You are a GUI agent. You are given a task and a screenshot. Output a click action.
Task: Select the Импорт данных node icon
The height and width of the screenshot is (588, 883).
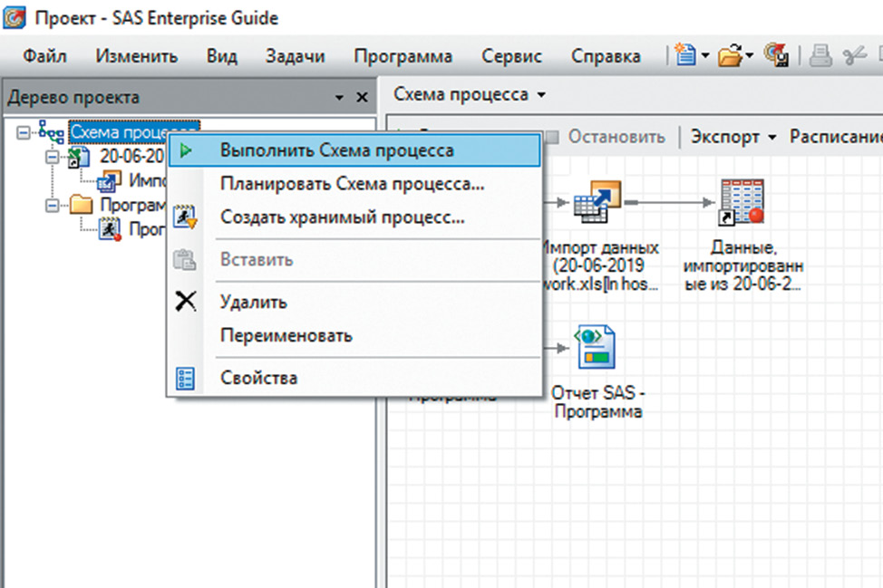click(597, 202)
